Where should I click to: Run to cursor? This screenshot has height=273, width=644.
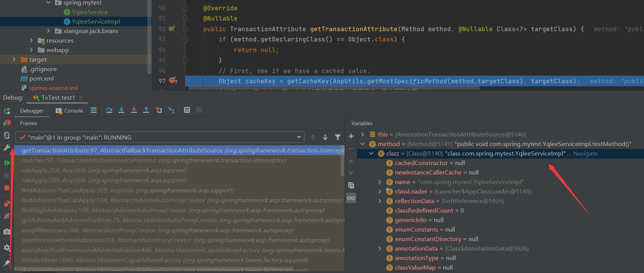(171, 110)
